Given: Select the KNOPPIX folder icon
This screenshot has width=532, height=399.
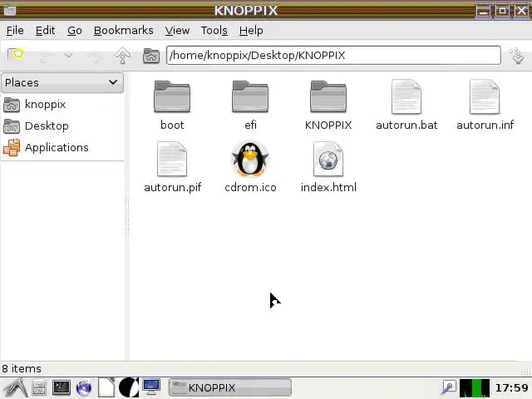Looking at the screenshot, I should 328,96.
